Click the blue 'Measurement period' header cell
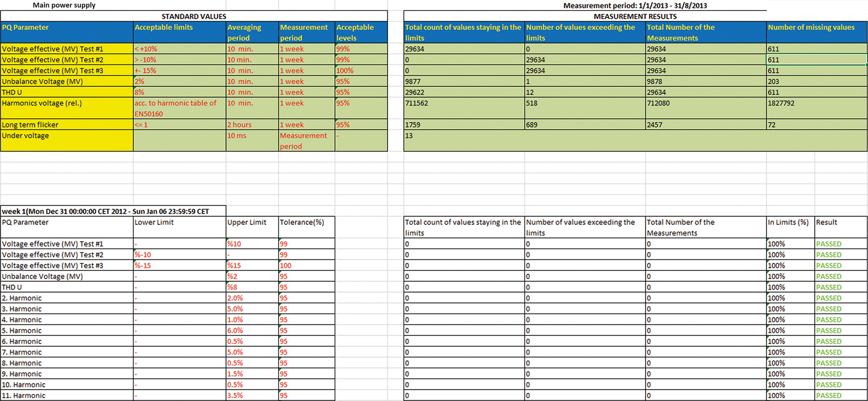The image size is (868, 401). tap(307, 33)
